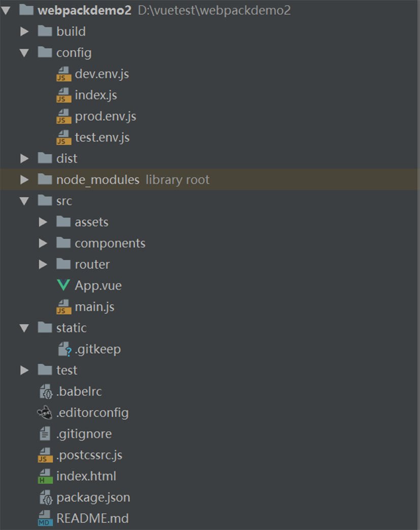The image size is (420, 530).
Task: Click the .gitkeep unknown-file icon
Action: pyautogui.click(x=64, y=349)
